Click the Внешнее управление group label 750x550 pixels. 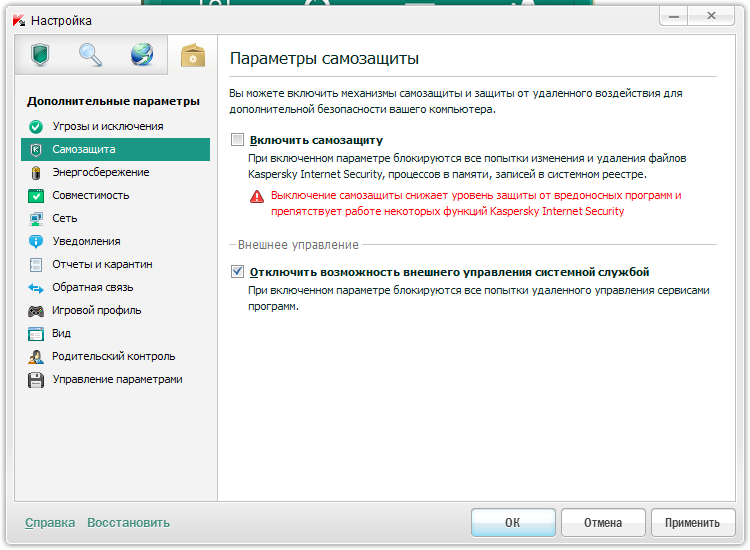(298, 245)
